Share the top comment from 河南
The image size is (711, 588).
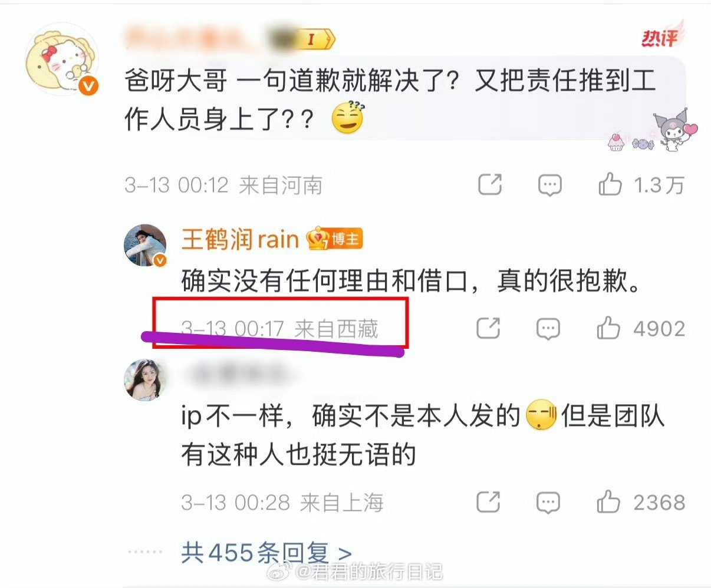click(x=490, y=186)
